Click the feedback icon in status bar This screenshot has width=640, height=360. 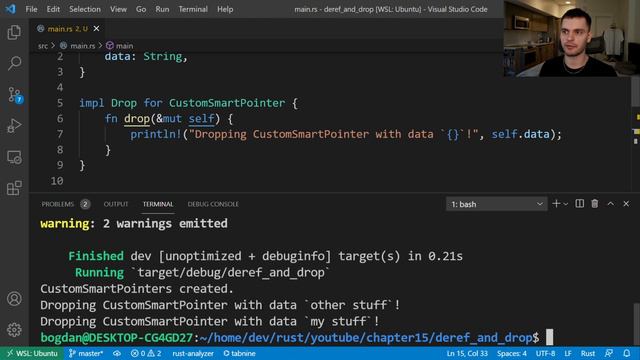(x=609, y=353)
